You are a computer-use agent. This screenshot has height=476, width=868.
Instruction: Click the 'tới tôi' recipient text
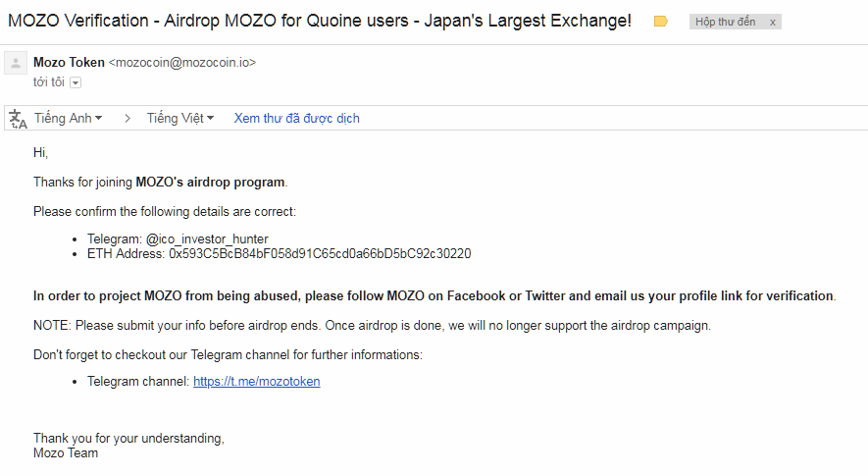49,82
